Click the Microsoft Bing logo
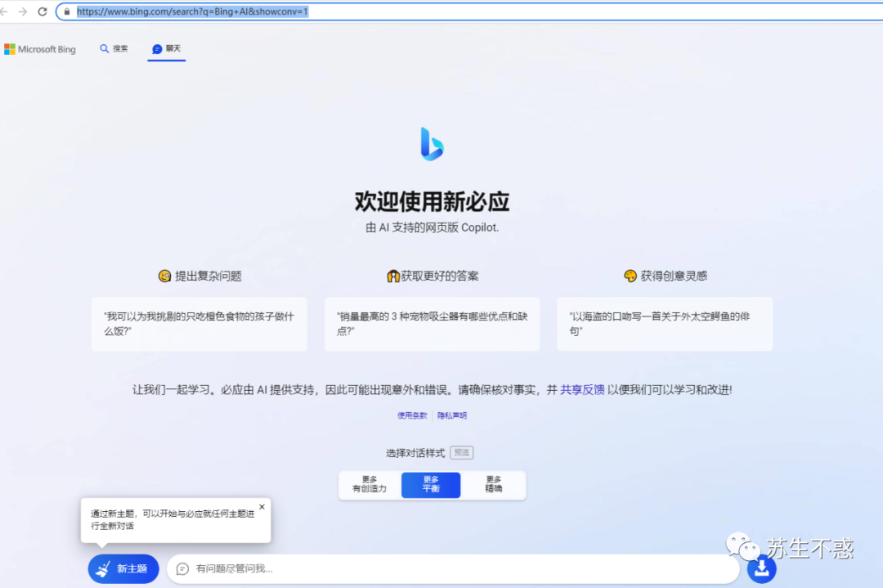This screenshot has height=588, width=883. [39, 49]
